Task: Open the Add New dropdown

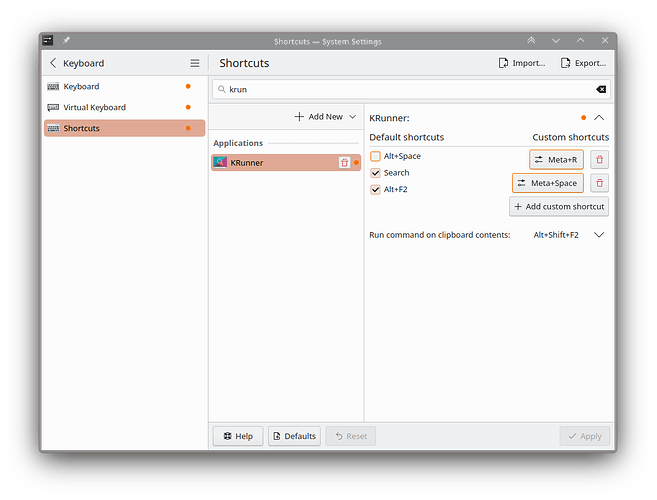Action: (326, 117)
